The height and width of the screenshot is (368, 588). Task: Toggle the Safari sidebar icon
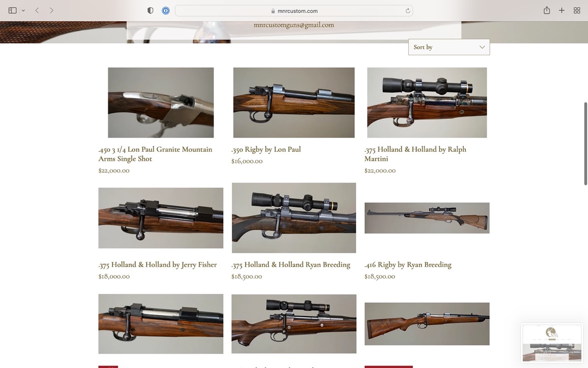click(x=12, y=11)
